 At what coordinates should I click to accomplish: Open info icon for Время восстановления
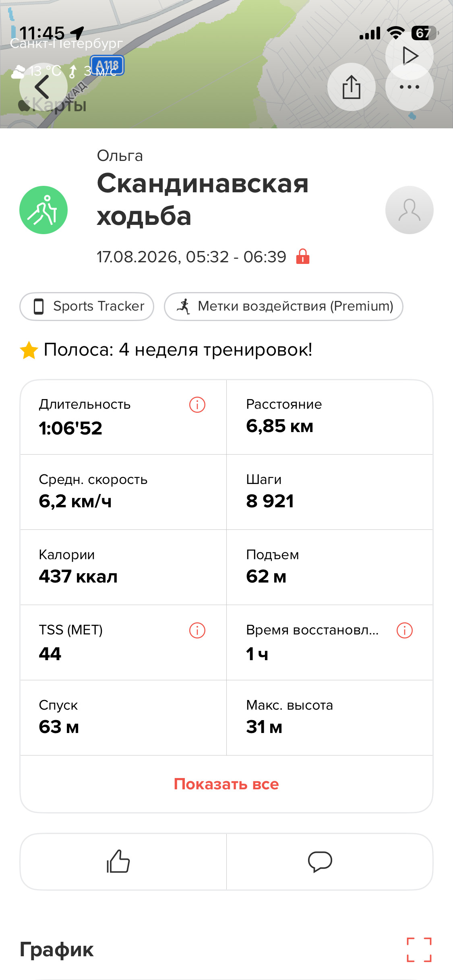coord(405,630)
